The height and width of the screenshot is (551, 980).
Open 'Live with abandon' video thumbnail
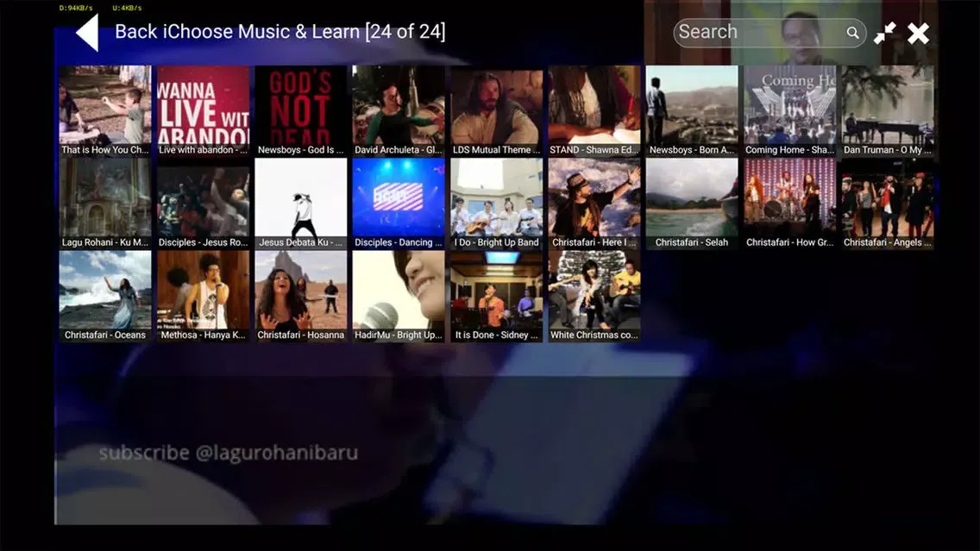coord(203,110)
